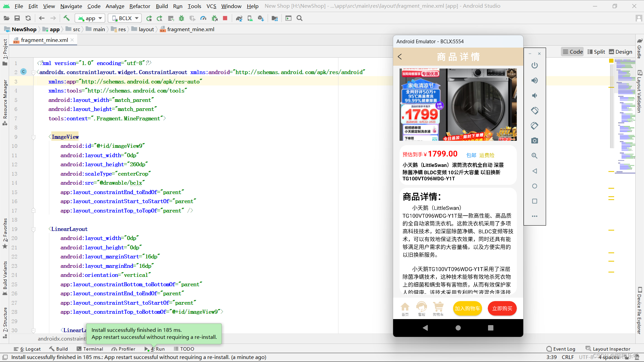Viewport: 644px width, 362px height.
Task: Click Sync Project with Gradle icon
Action: coord(239,18)
